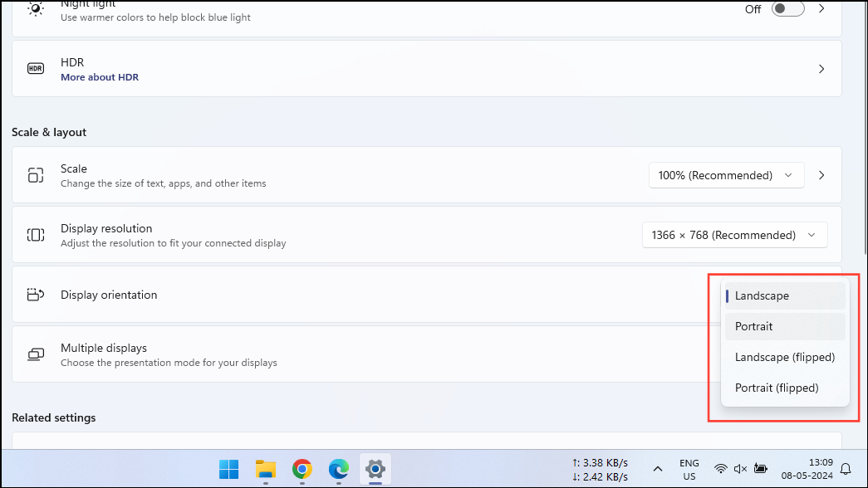This screenshot has height=488, width=868.
Task: Click the Night light sun icon
Action: point(35,10)
